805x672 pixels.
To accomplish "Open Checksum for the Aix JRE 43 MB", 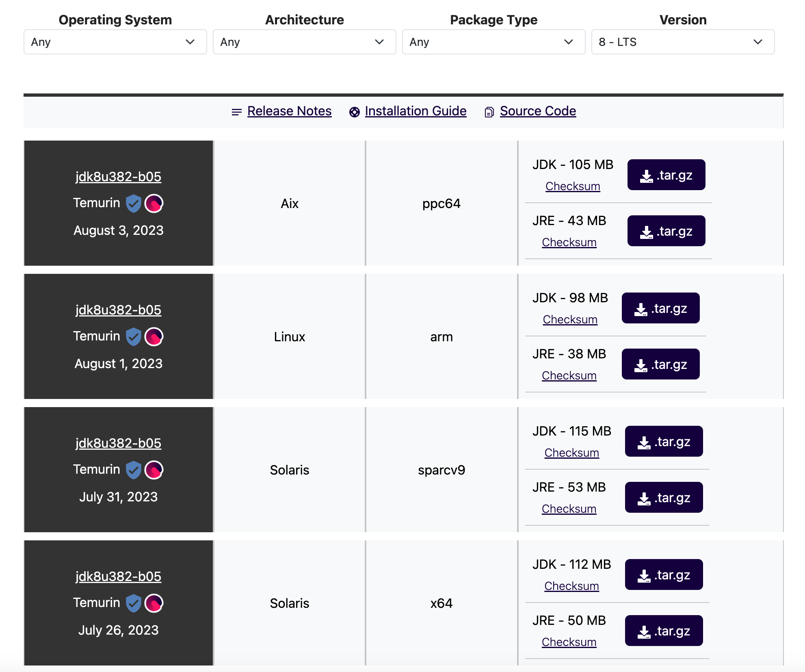I will 569,242.
